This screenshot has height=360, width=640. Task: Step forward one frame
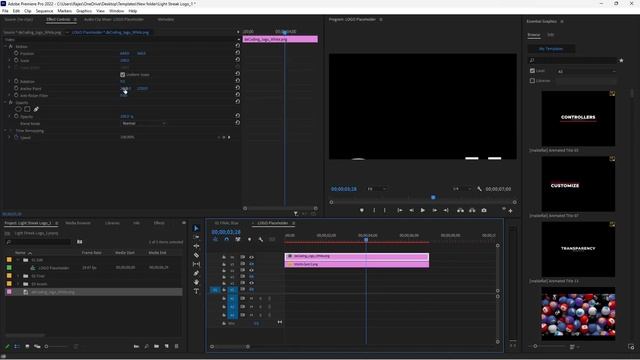tap(435, 210)
